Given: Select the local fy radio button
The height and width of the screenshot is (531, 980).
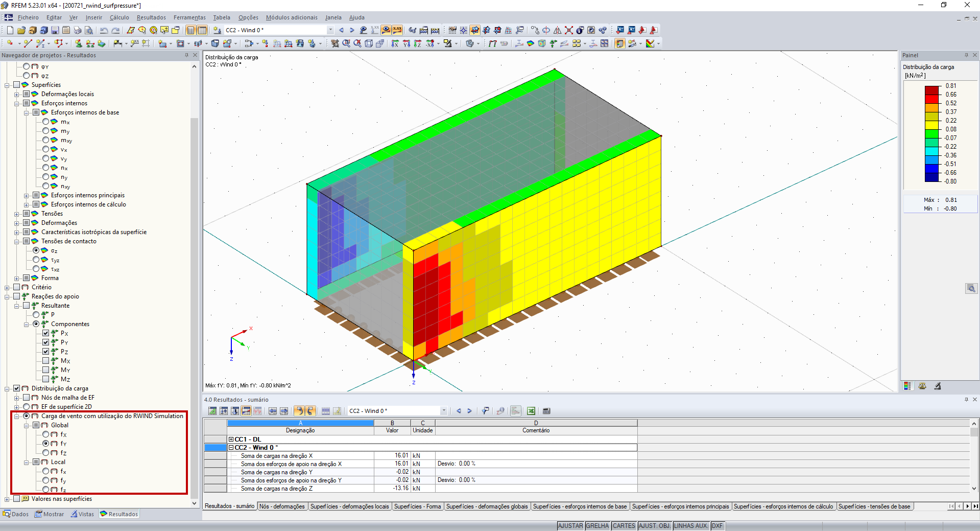Looking at the screenshot, I should pos(46,480).
